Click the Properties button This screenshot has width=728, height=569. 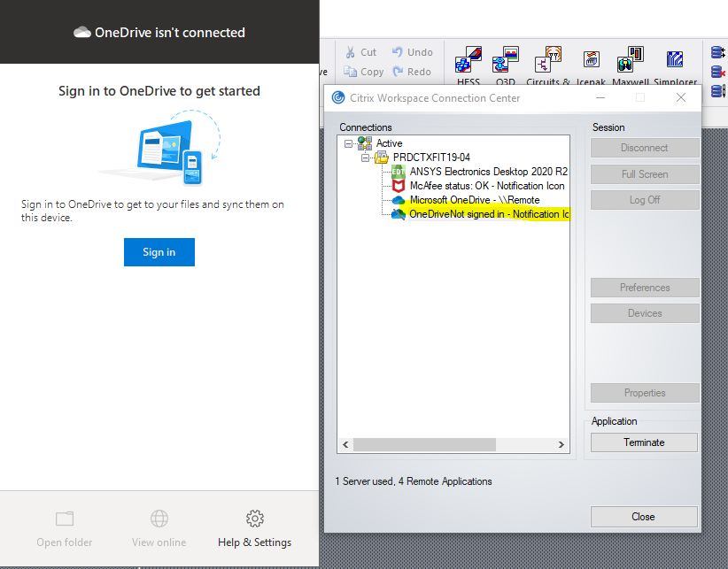[645, 393]
